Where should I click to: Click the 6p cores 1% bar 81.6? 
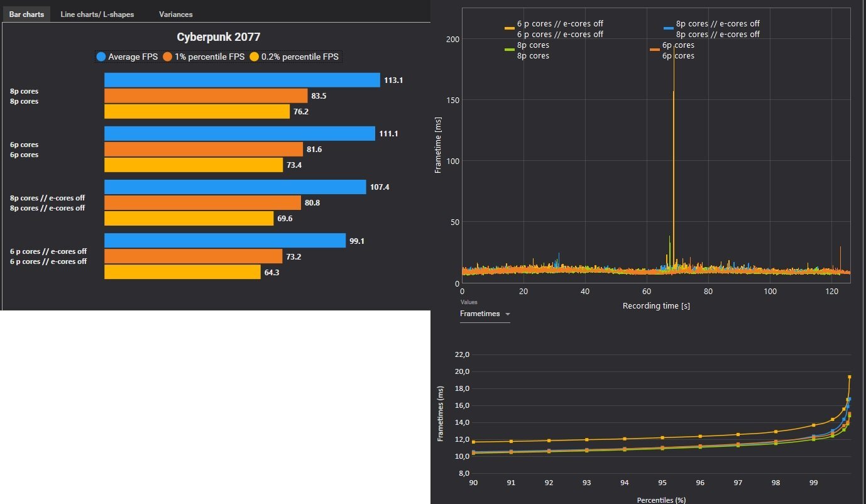pos(204,149)
